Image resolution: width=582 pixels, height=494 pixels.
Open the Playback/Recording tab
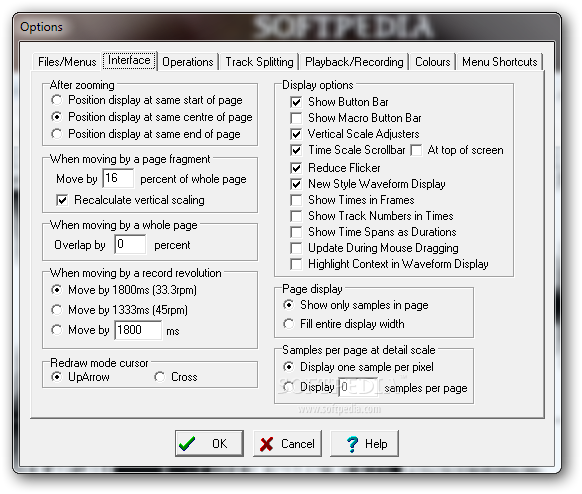[354, 62]
